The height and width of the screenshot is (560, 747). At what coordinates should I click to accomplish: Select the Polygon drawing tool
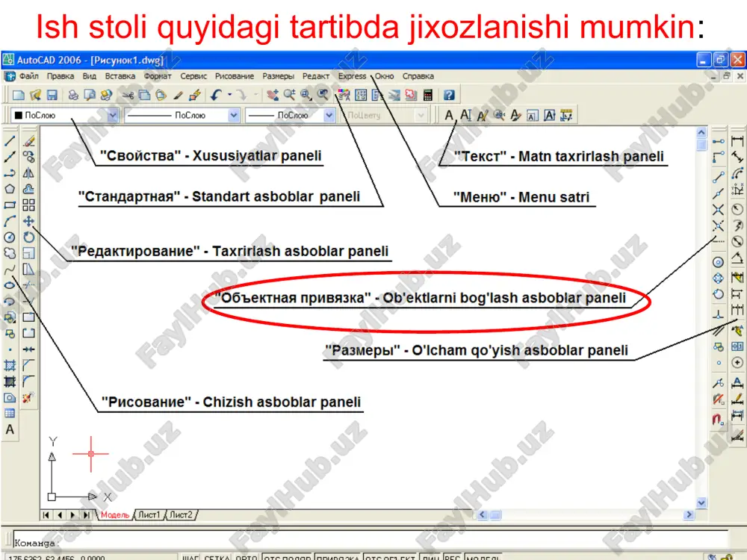(x=10, y=189)
